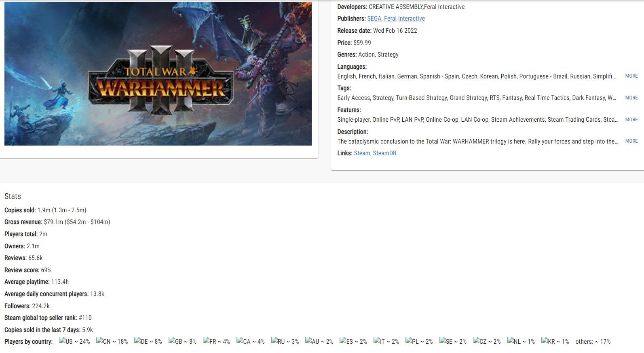Screen dimensions: 644x353
Task: Select the Genres Action, Strategy text
Action: point(368,55)
